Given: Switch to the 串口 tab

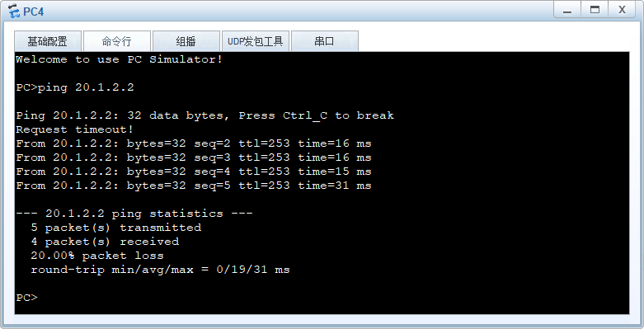Looking at the screenshot, I should click(324, 41).
